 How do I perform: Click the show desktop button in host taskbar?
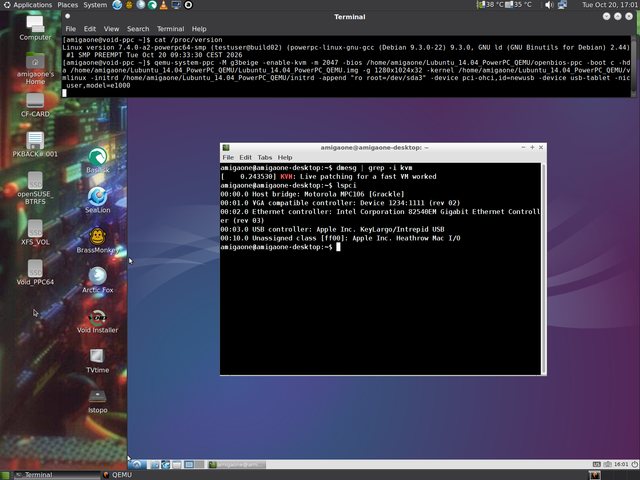point(5,475)
